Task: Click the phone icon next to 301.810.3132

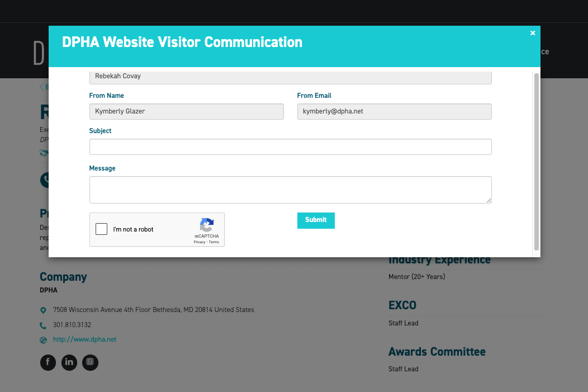Action: click(x=43, y=325)
